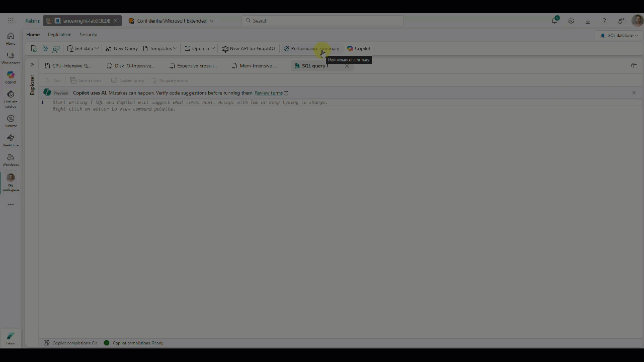The height and width of the screenshot is (362, 644).
Task: Click the download icon in header
Action: pos(588,21)
